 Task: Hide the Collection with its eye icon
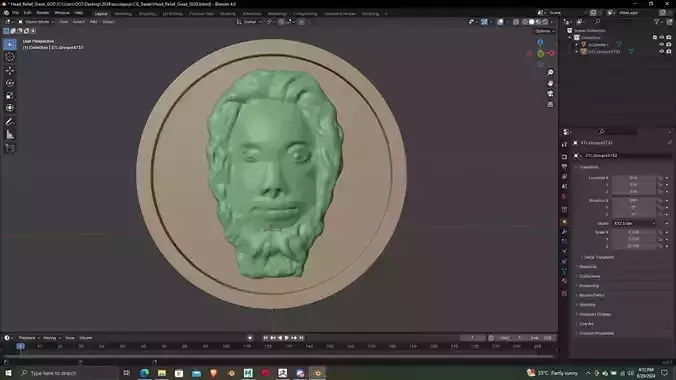pyautogui.click(x=662, y=38)
